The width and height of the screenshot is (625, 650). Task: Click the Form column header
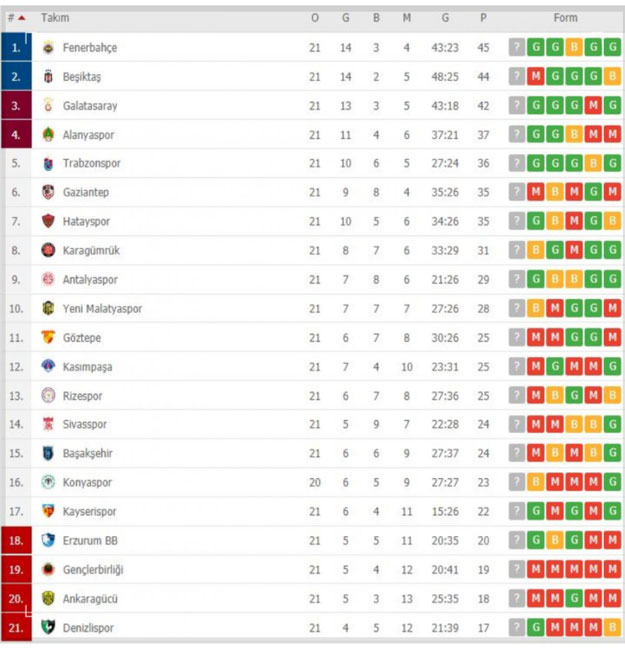[x=565, y=18]
